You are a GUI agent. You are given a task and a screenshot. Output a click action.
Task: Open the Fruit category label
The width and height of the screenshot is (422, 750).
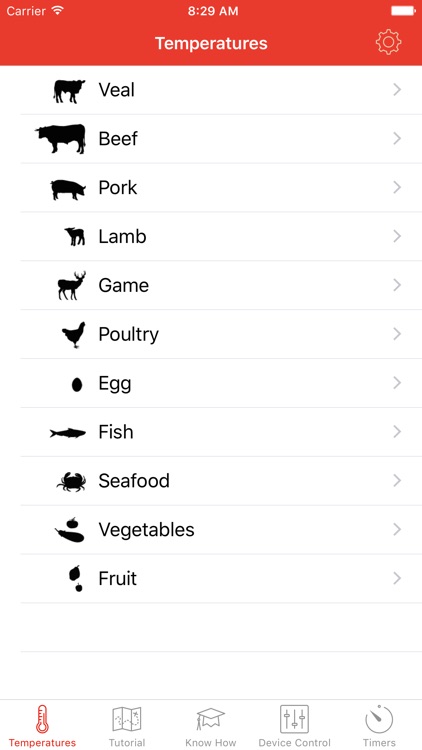[118, 579]
